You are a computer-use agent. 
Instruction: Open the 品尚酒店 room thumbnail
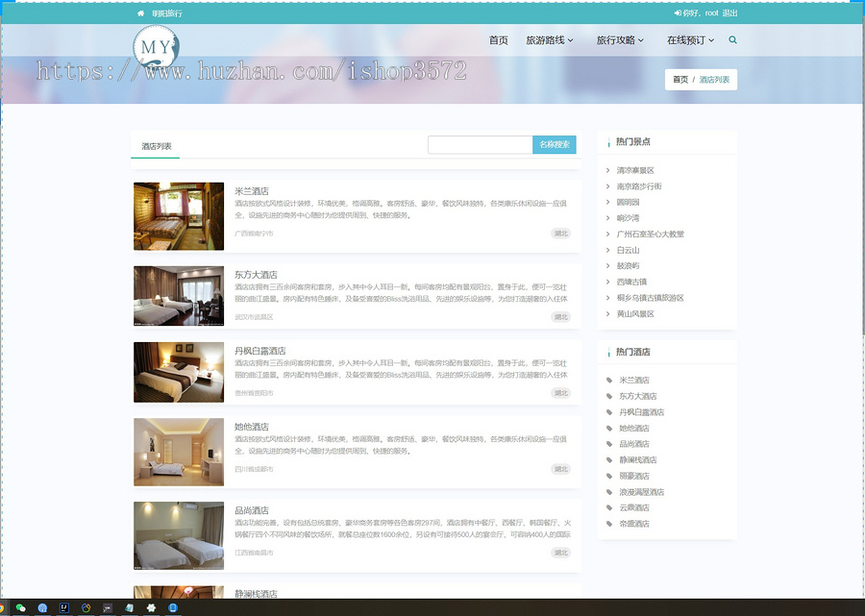click(179, 535)
